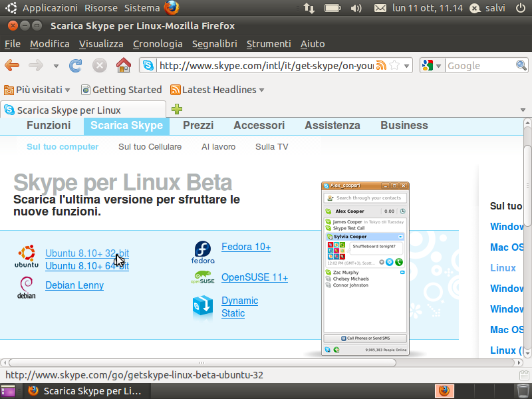This screenshot has width=532, height=399.
Task: Click the Google search input field
Action: click(480, 65)
